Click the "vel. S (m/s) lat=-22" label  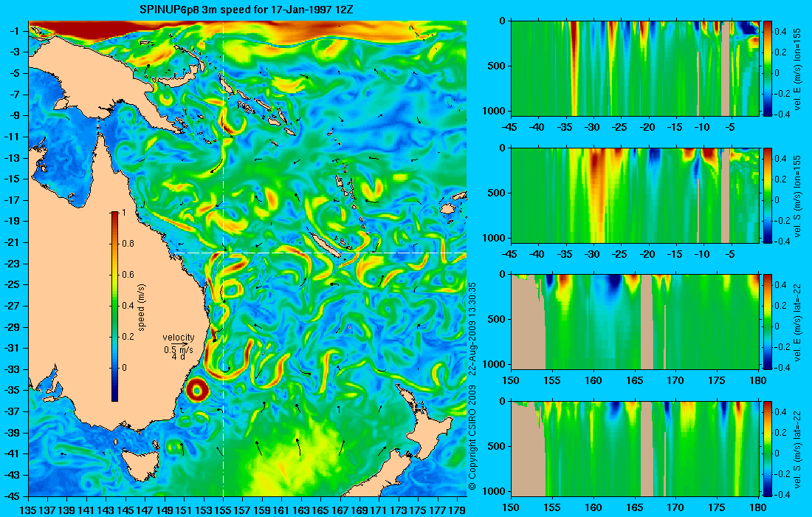point(796,449)
